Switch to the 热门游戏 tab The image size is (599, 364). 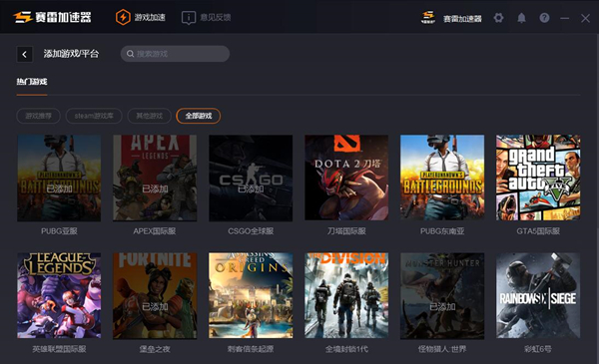pyautogui.click(x=32, y=82)
